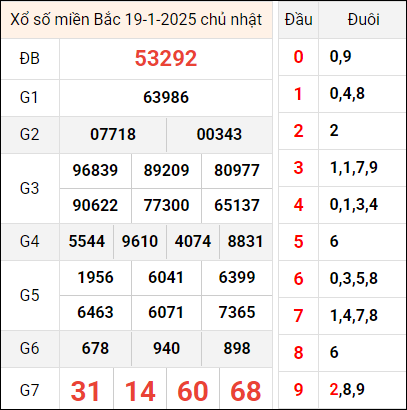
Task: Click the Đuôi column header
Action: (363, 20)
